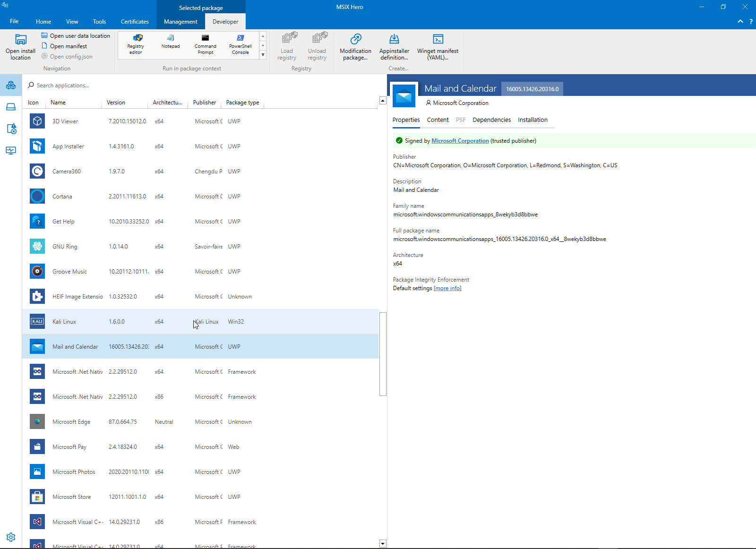Click the list scroll-down arrow

pyautogui.click(x=383, y=543)
